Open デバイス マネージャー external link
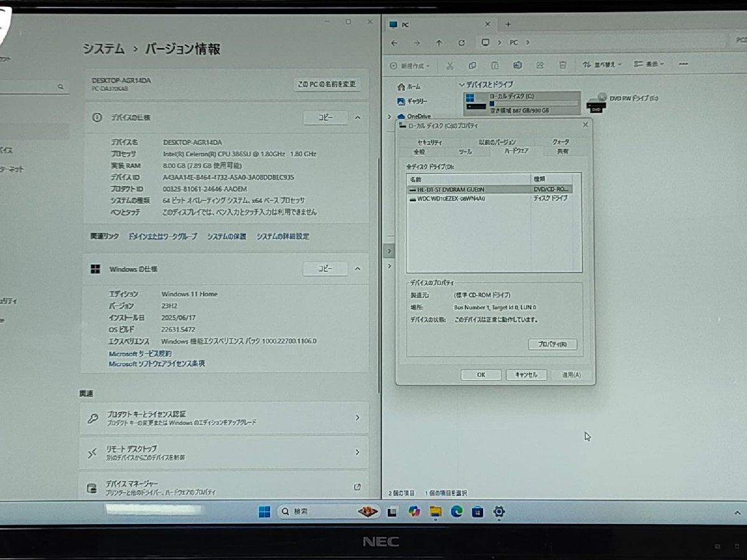This screenshot has width=747, height=560. pyautogui.click(x=357, y=487)
